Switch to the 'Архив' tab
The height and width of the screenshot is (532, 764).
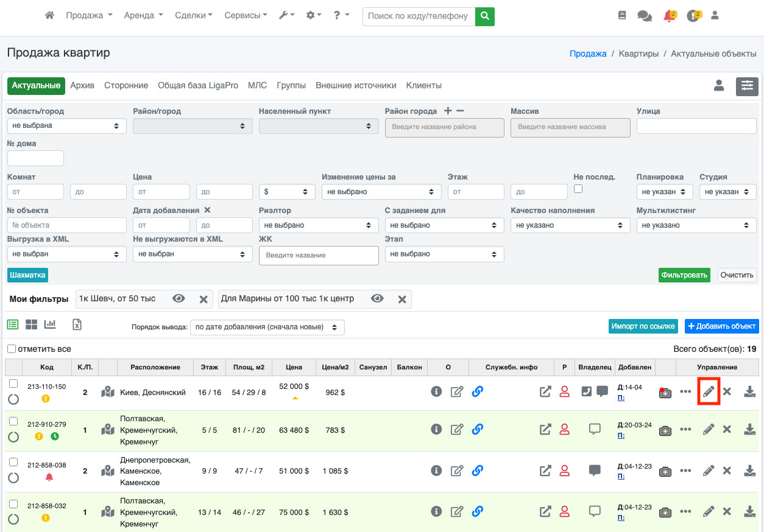82,86
